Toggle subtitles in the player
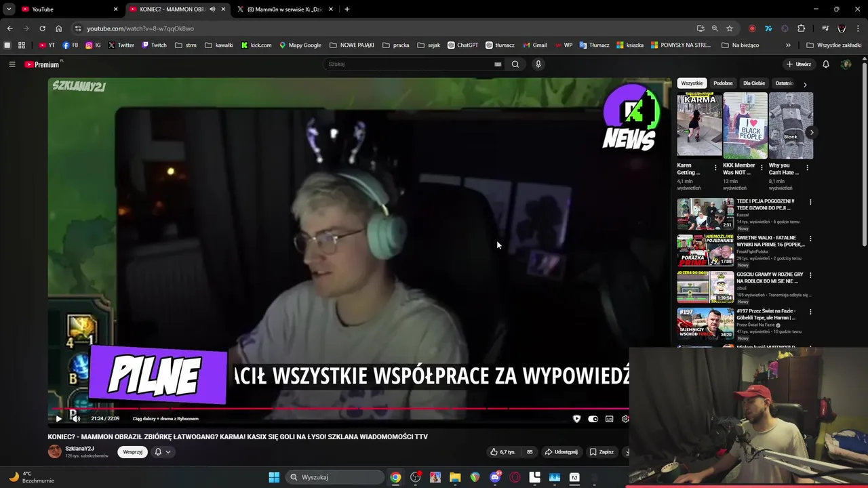This screenshot has width=868, height=488. (609, 419)
